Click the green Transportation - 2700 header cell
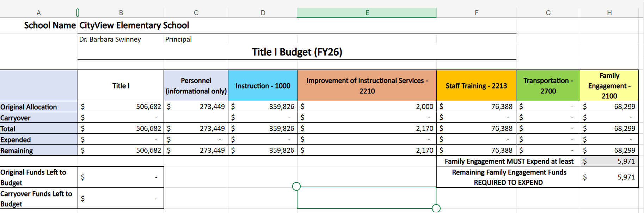 [x=548, y=86]
